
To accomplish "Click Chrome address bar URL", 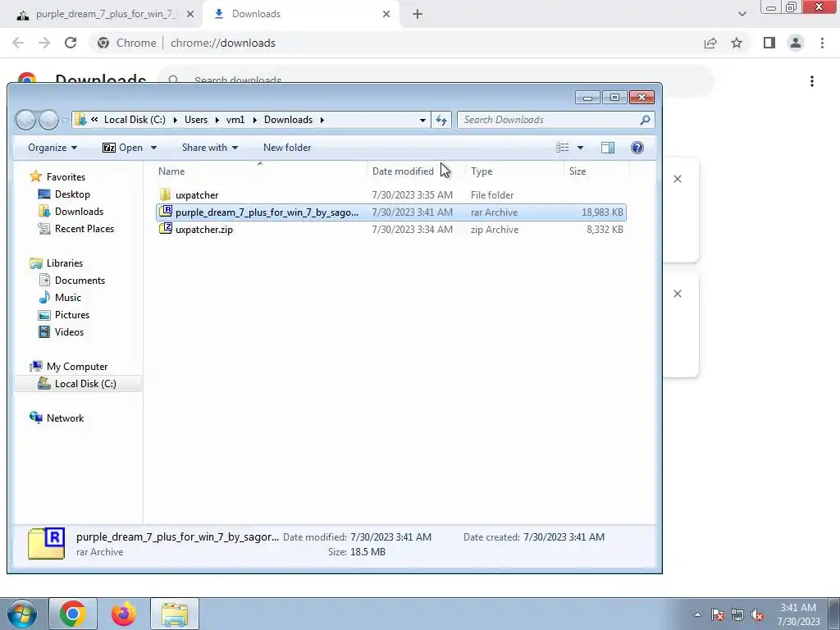I will pos(223,43).
